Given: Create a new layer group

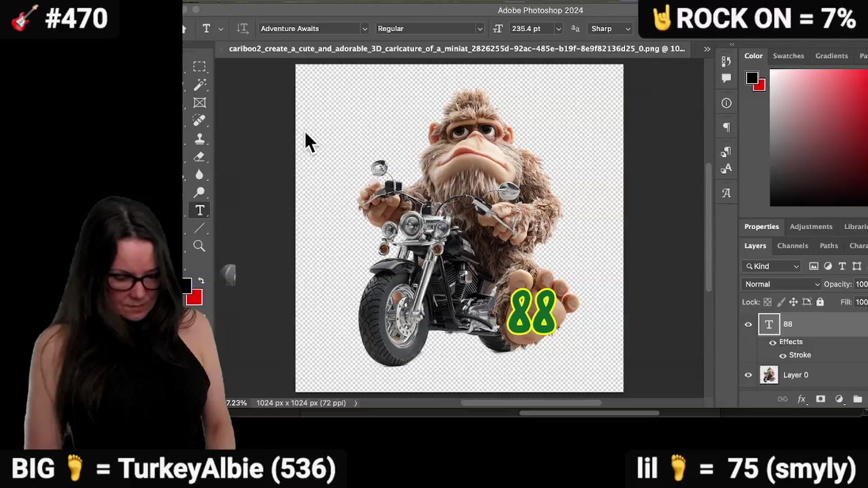Looking at the screenshot, I should click(858, 399).
